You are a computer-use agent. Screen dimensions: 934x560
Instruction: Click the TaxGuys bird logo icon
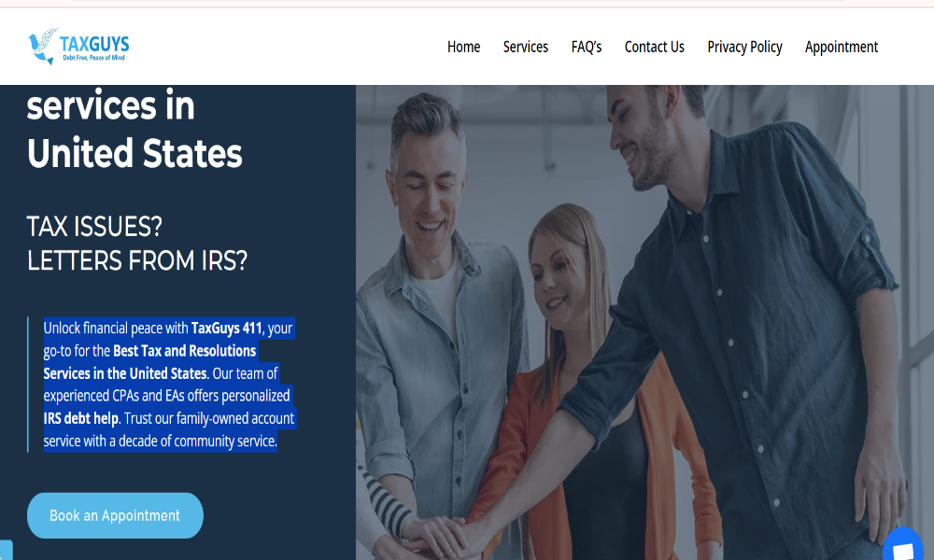[x=43, y=47]
